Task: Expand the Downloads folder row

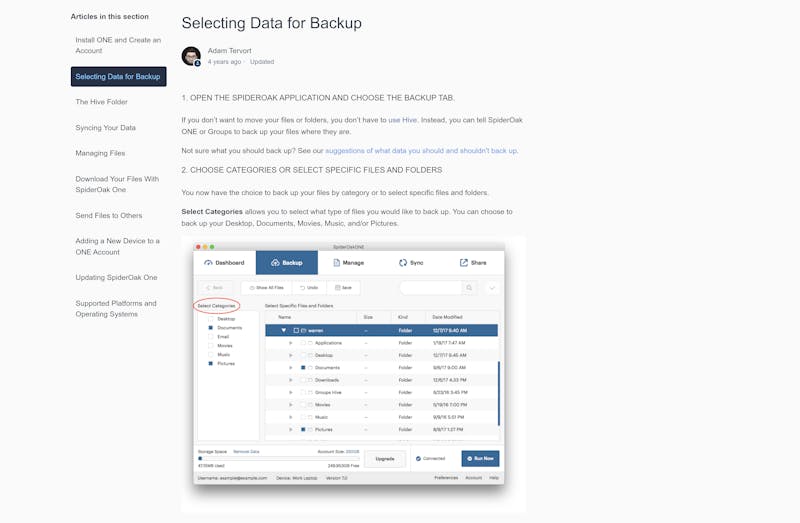Action: coord(291,380)
